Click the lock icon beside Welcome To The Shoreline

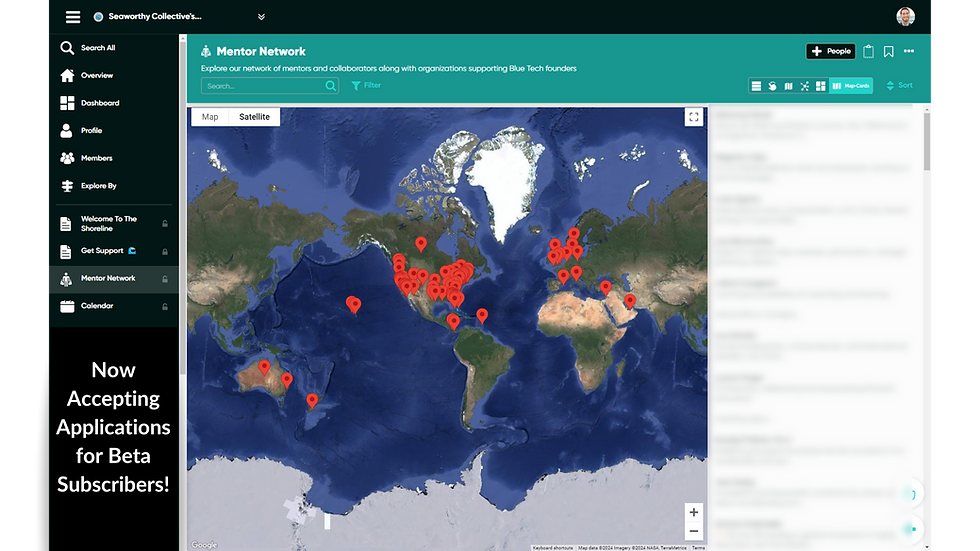coord(165,224)
